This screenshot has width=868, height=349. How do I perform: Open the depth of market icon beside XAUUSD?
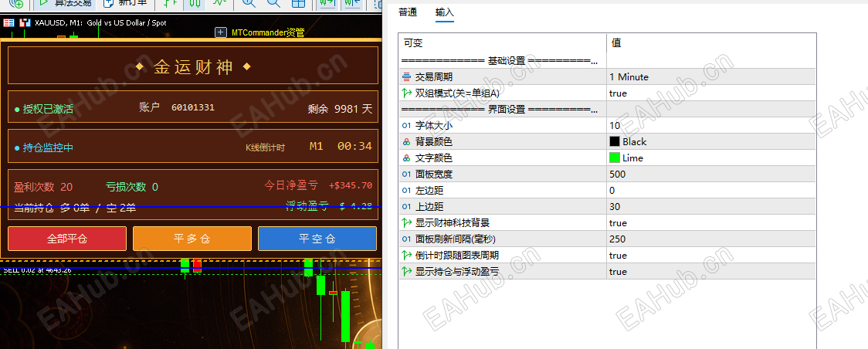coord(25,22)
